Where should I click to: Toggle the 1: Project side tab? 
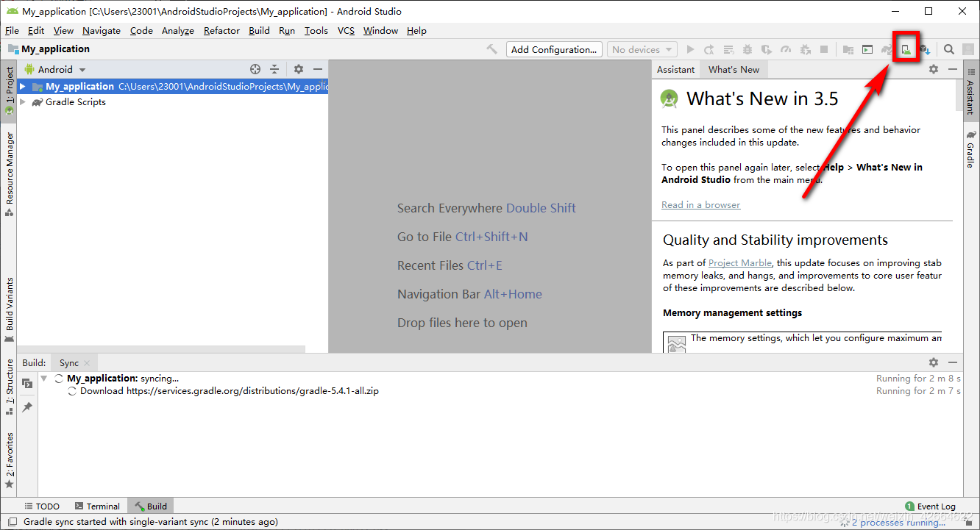9,91
